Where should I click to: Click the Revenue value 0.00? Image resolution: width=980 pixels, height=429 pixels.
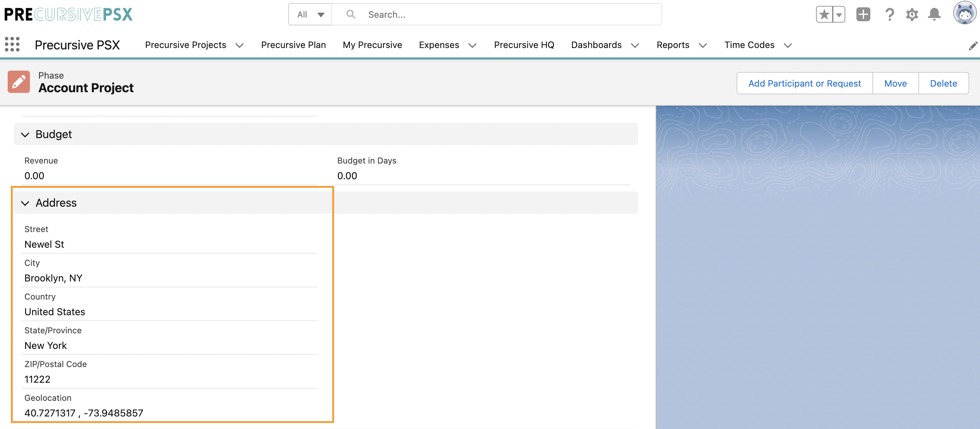tap(34, 176)
